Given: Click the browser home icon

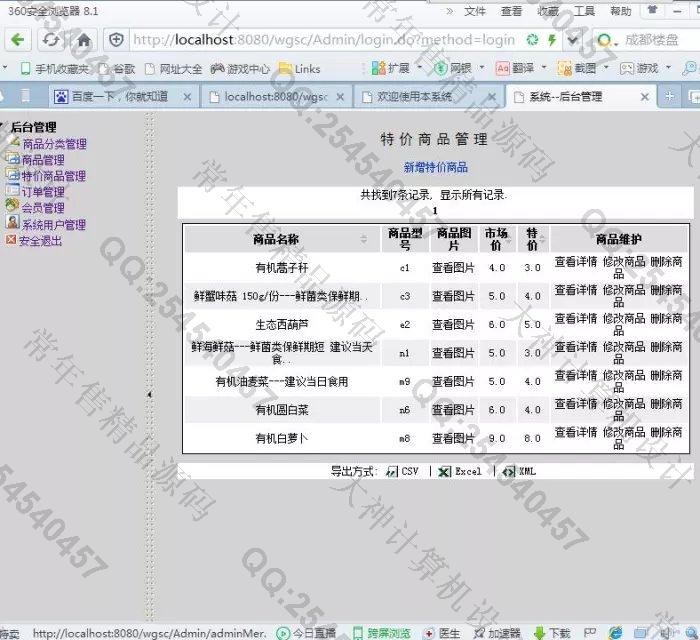Looking at the screenshot, I should (83, 40).
